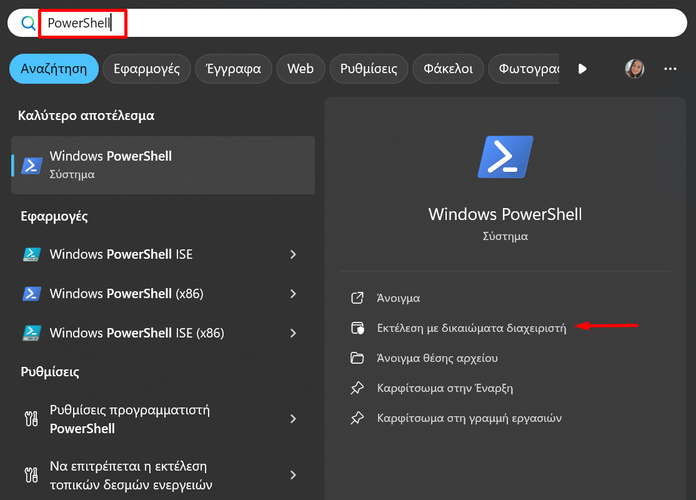
Task: Choose Άνοιγμα θέσης αρχείου
Action: point(437,358)
